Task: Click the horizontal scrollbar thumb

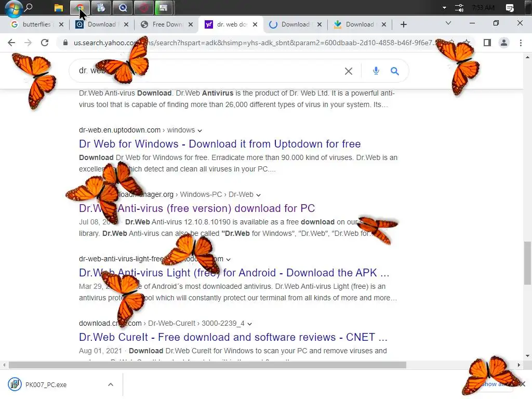Action: click(x=207, y=365)
